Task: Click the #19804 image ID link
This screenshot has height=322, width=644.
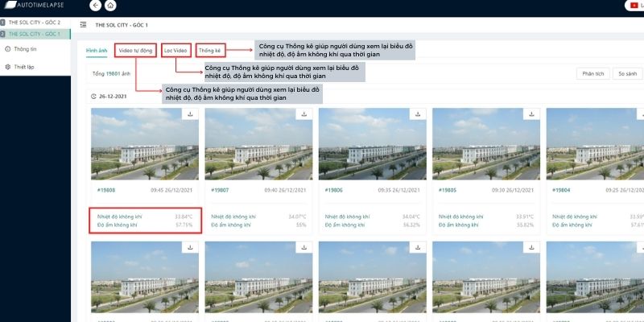Action: [x=561, y=190]
